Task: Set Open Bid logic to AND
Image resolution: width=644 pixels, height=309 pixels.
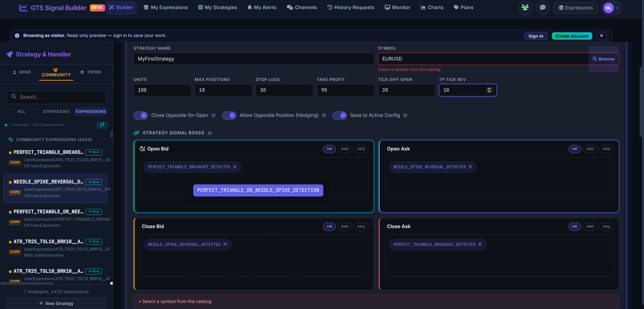Action: [x=345, y=149]
